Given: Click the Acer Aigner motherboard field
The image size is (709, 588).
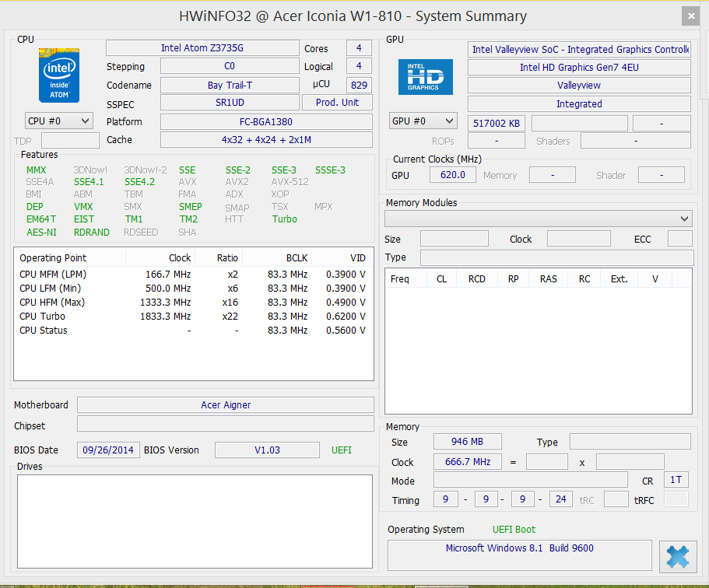Looking at the screenshot, I should click(x=225, y=405).
